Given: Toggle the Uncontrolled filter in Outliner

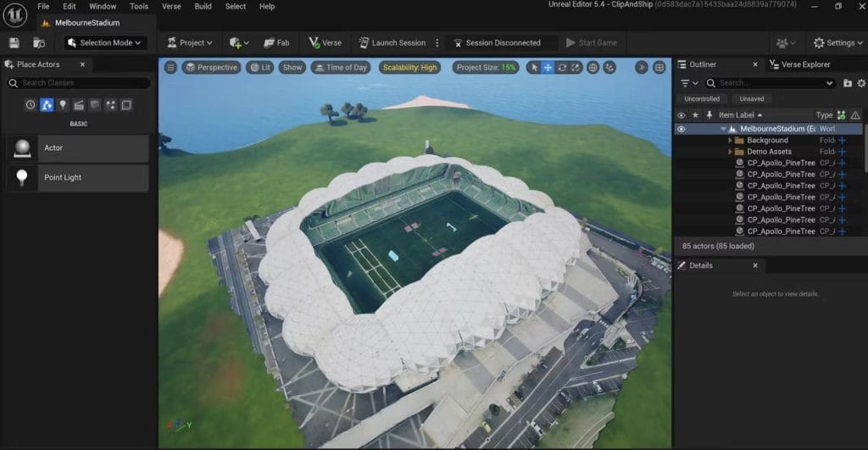Looking at the screenshot, I should (702, 99).
